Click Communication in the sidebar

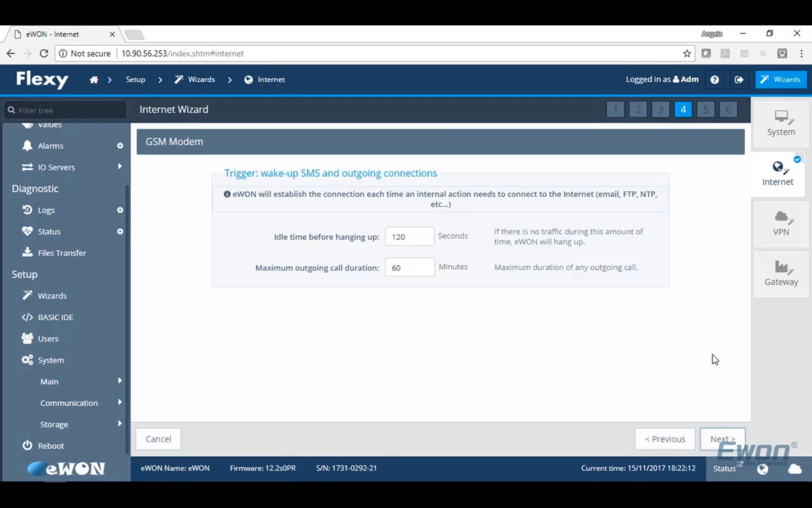69,403
